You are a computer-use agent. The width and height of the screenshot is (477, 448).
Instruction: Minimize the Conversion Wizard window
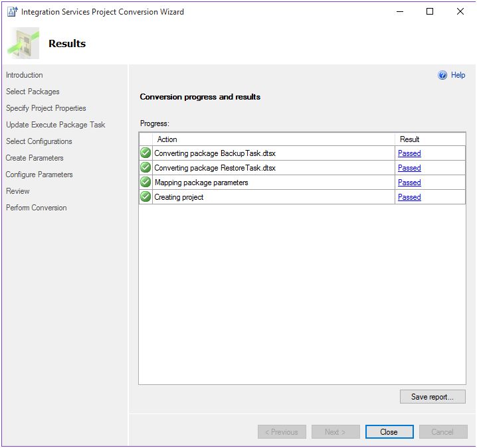click(x=400, y=11)
